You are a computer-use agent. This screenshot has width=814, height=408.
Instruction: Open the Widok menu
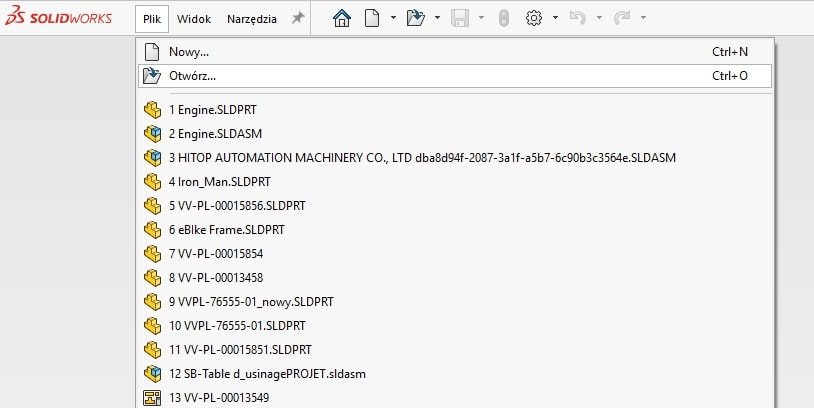pos(194,19)
